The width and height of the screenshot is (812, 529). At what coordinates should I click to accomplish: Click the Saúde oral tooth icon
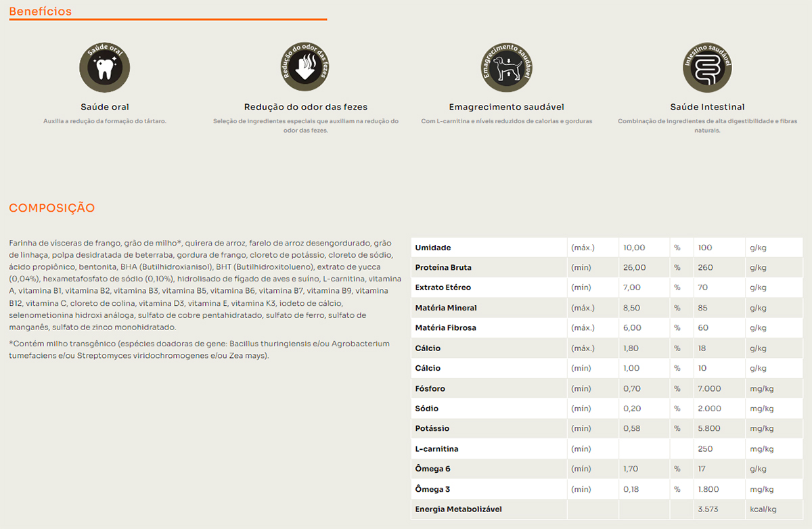pos(105,67)
